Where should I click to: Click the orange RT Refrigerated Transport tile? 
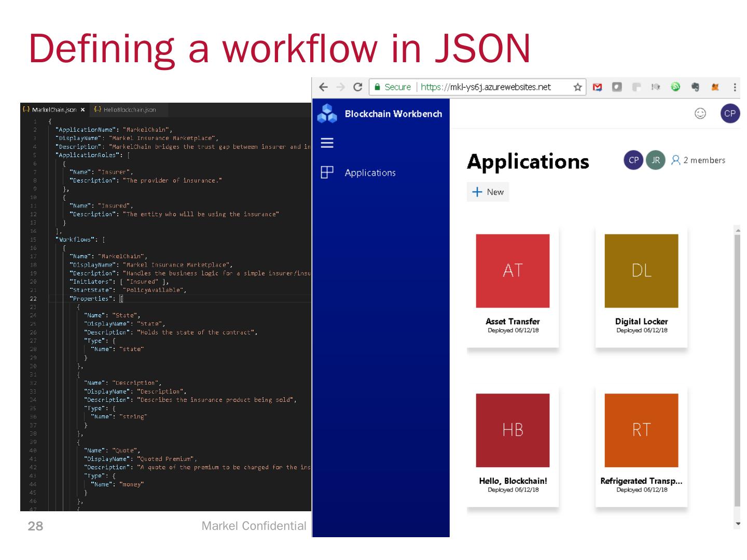click(x=641, y=430)
